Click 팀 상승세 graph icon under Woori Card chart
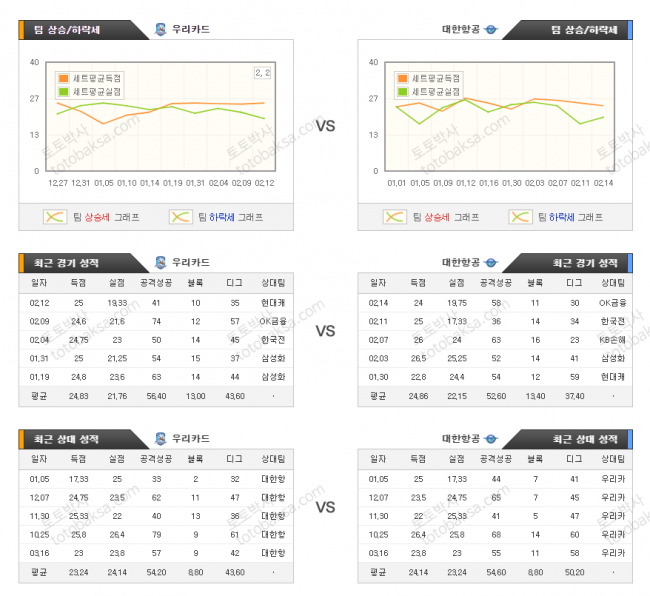Image resolution: width=650 pixels, height=596 pixels. click(x=55, y=216)
